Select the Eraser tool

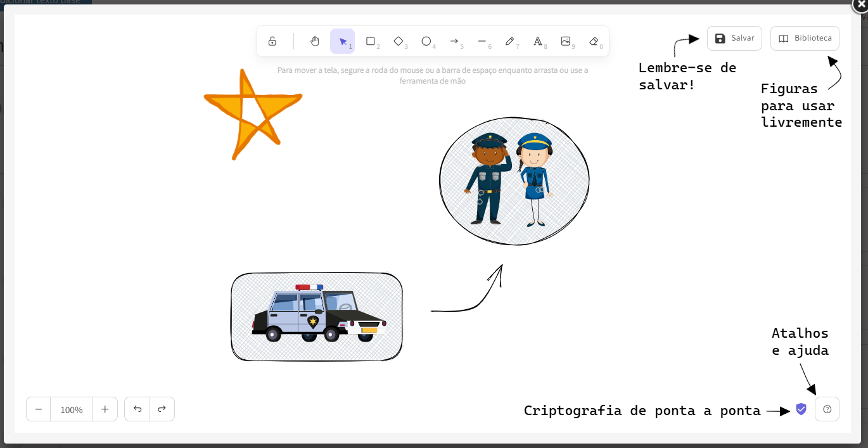(x=594, y=41)
